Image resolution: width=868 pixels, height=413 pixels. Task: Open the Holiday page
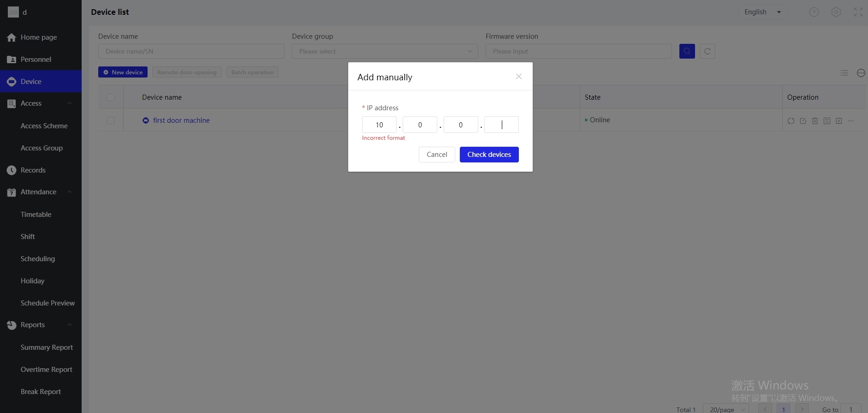point(32,281)
